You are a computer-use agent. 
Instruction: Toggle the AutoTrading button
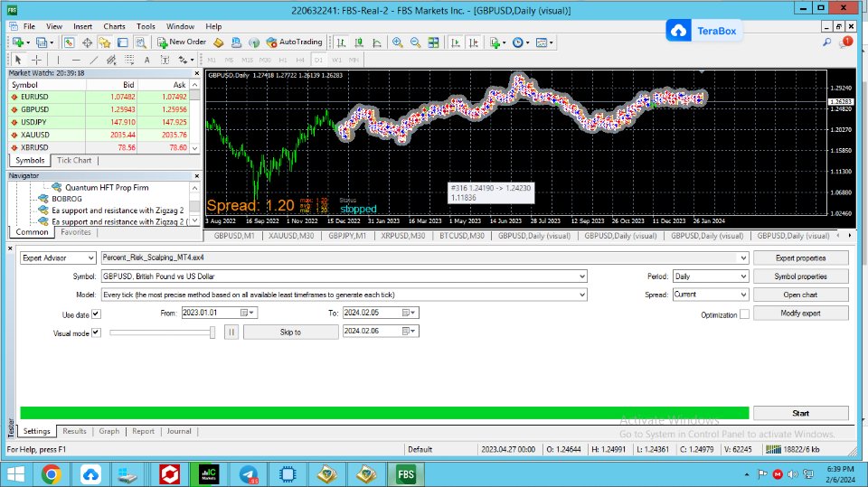click(294, 42)
